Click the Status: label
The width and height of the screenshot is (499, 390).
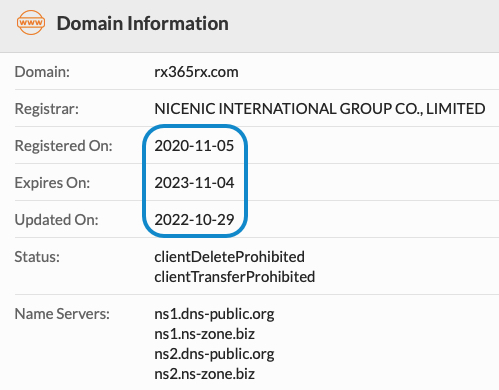pyautogui.click(x=37, y=257)
